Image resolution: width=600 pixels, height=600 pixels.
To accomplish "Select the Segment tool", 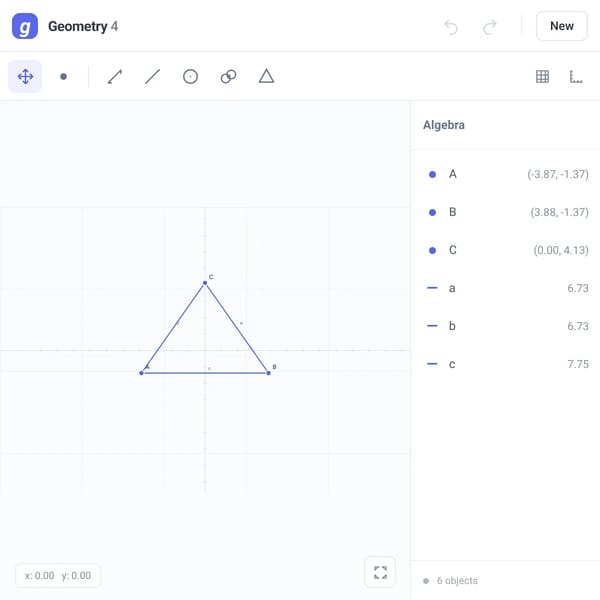I will (114, 77).
